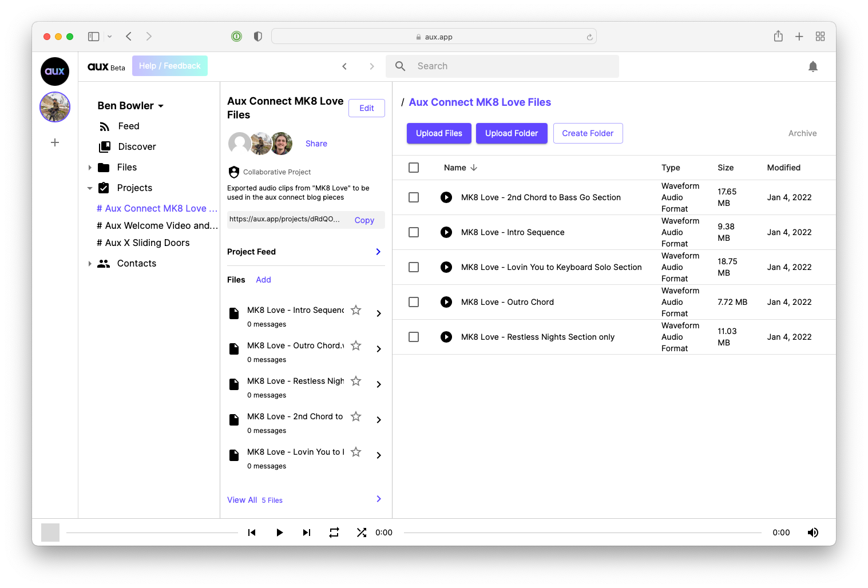This screenshot has height=588, width=868.
Task: Open the Safari sidebar dropdown arrow
Action: click(x=109, y=37)
